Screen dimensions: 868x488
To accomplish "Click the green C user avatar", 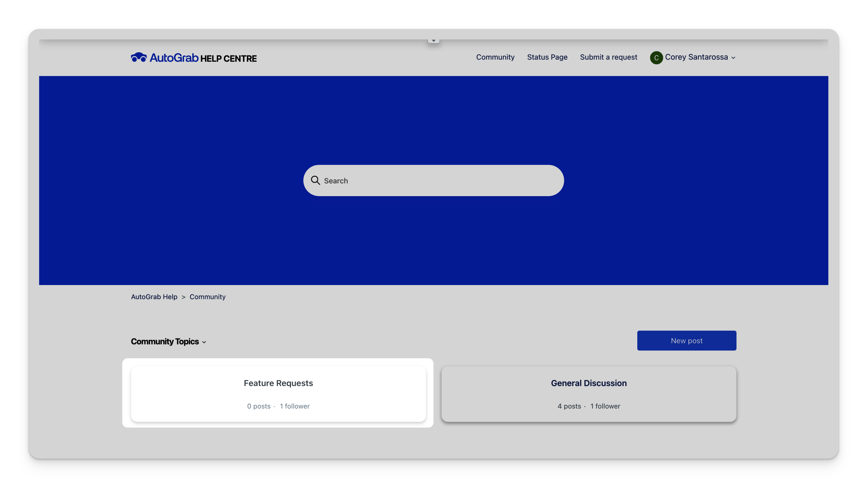I will coord(656,58).
